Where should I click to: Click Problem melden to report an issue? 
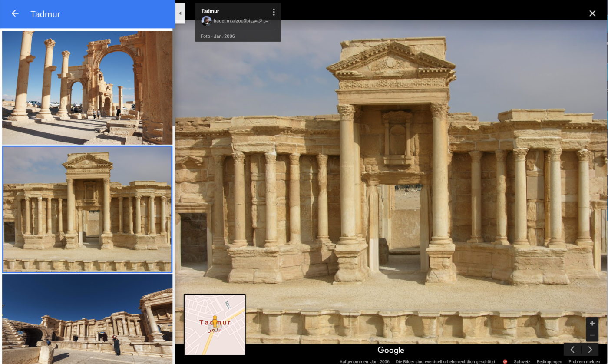coord(584,361)
